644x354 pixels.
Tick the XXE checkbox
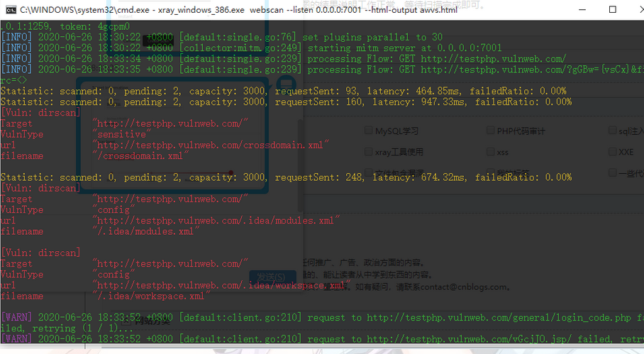point(612,152)
